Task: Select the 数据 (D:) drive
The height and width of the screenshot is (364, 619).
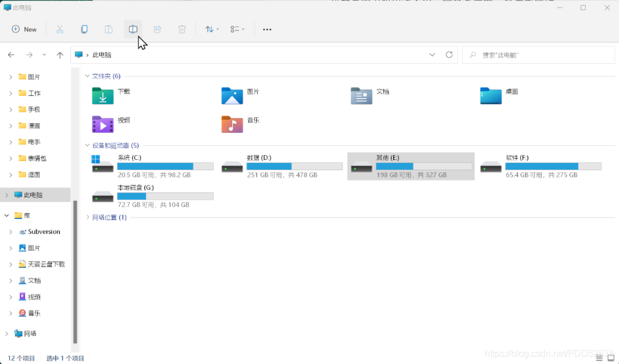Action: [282, 166]
